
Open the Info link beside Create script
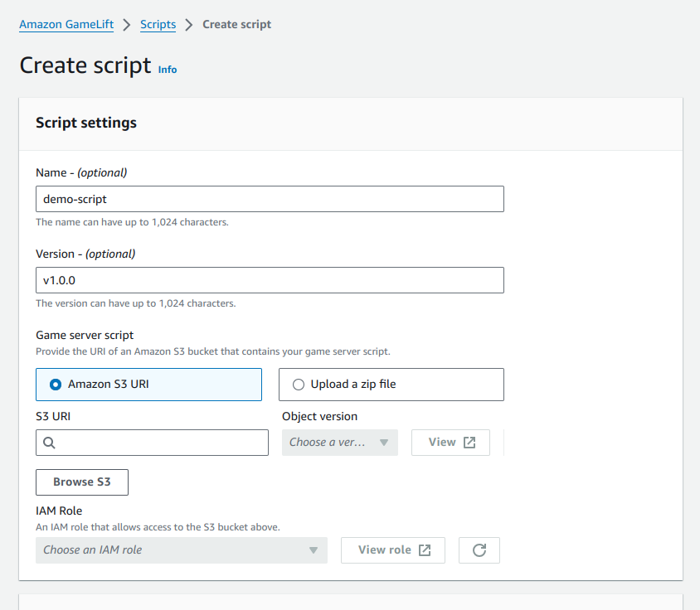click(168, 70)
